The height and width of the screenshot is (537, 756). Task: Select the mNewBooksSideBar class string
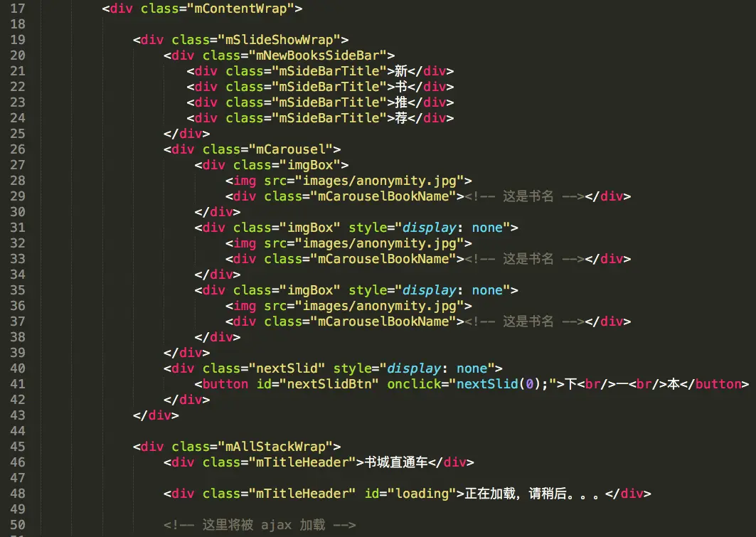click(318, 55)
